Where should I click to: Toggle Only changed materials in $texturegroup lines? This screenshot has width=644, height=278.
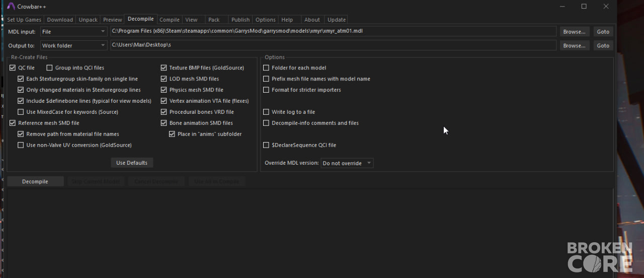pos(21,90)
